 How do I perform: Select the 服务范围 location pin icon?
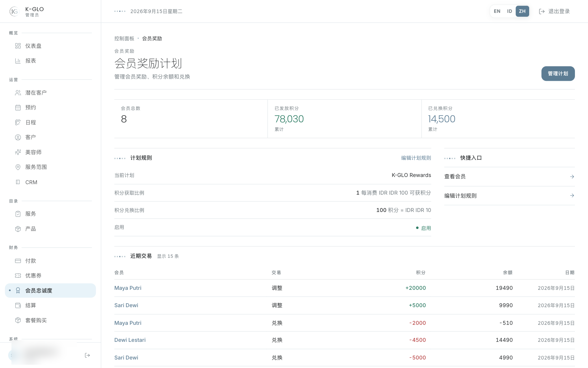[18, 167]
